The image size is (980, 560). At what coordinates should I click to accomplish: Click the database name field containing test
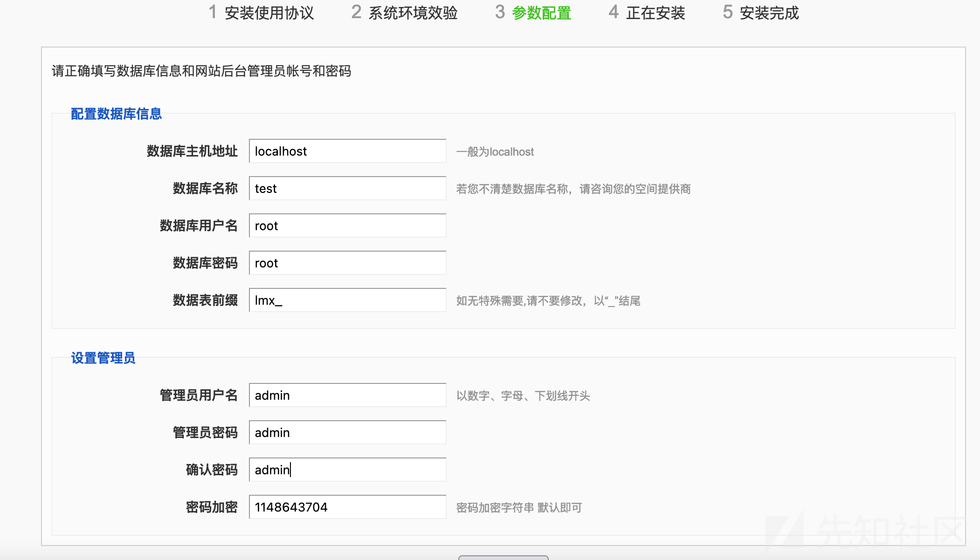coord(347,188)
